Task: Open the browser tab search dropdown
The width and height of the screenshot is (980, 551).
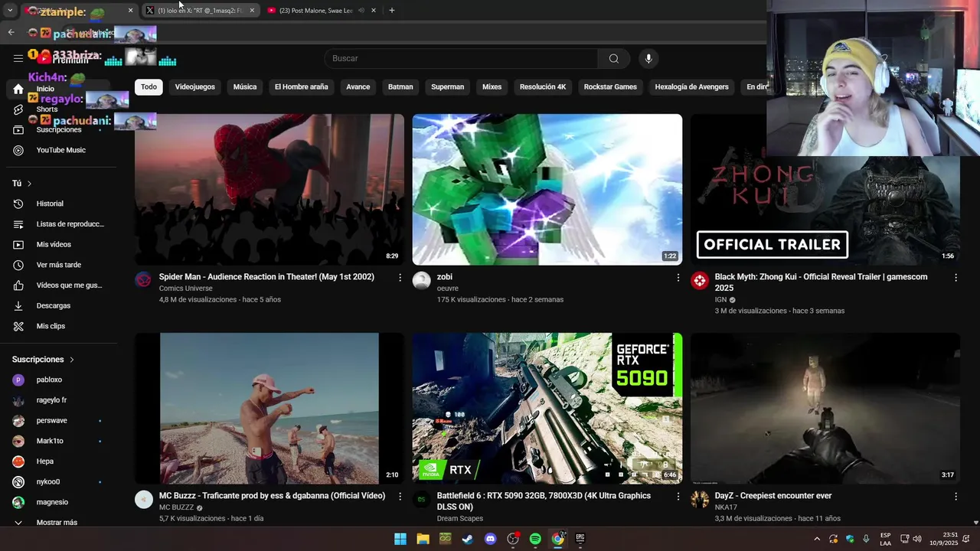Action: 10,11
